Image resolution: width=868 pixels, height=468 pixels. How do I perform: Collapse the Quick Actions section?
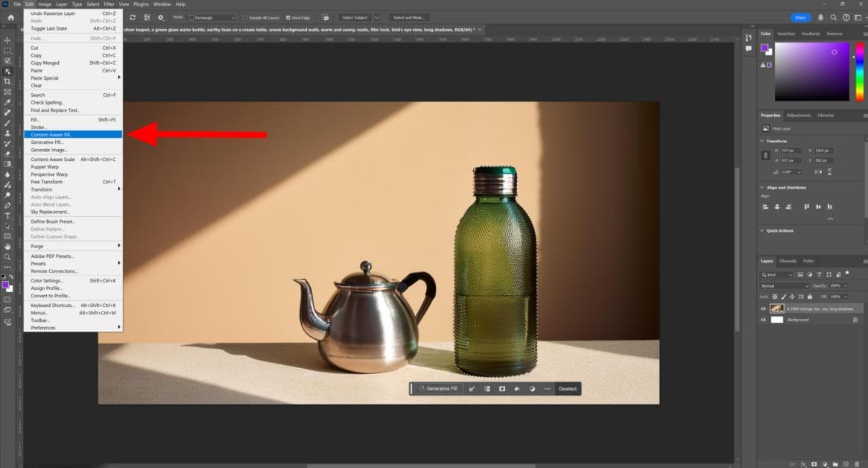tap(762, 230)
